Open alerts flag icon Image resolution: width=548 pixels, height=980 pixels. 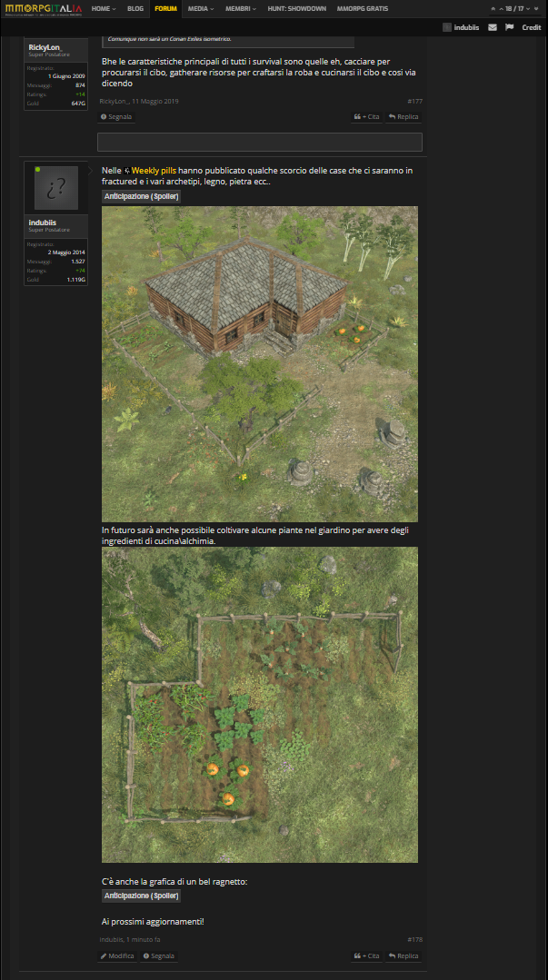point(509,27)
